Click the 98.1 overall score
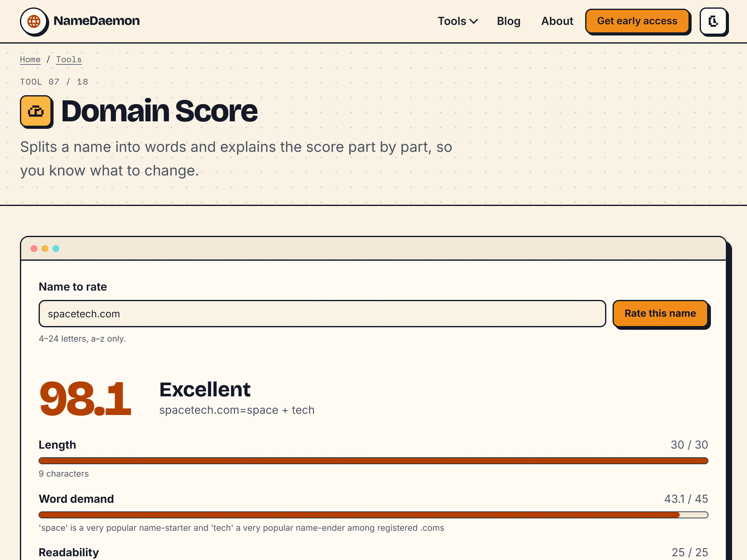Viewport: 747px width, 560px height. tap(86, 399)
